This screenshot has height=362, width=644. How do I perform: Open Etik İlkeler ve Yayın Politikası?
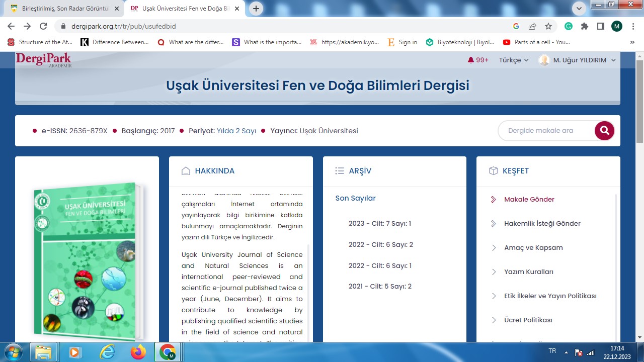click(550, 296)
